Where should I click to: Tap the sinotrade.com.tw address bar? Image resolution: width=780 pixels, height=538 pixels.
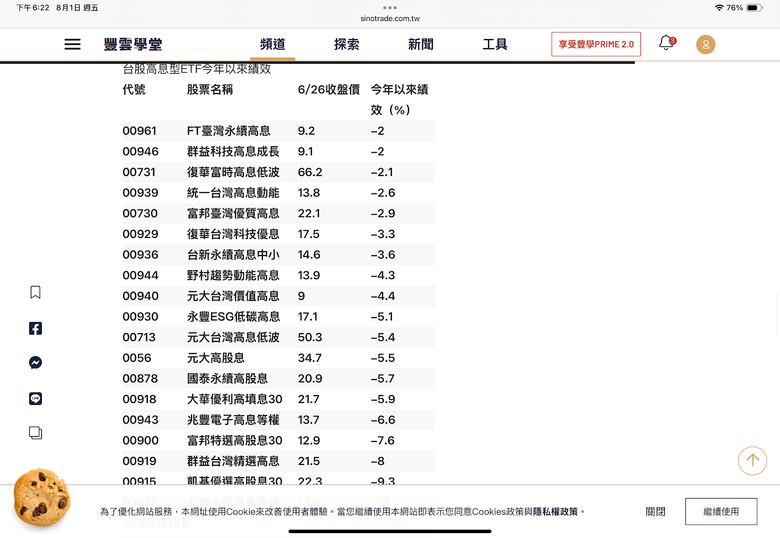tap(390, 18)
